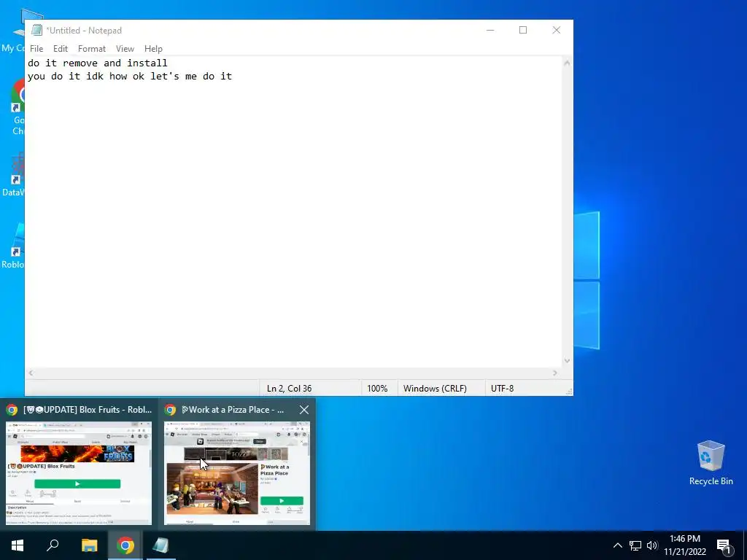This screenshot has height=560, width=747.
Task: Select the Blox Fruits Chrome preview thumbnail
Action: pos(79,472)
